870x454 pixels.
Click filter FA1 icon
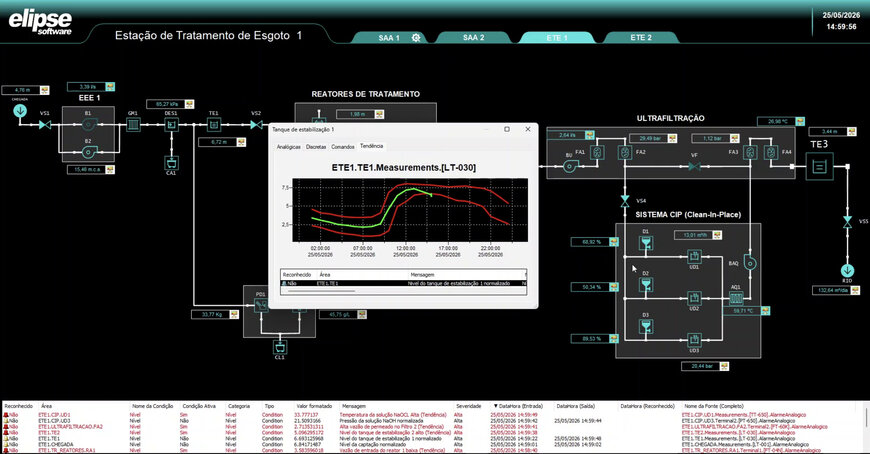[597, 153]
